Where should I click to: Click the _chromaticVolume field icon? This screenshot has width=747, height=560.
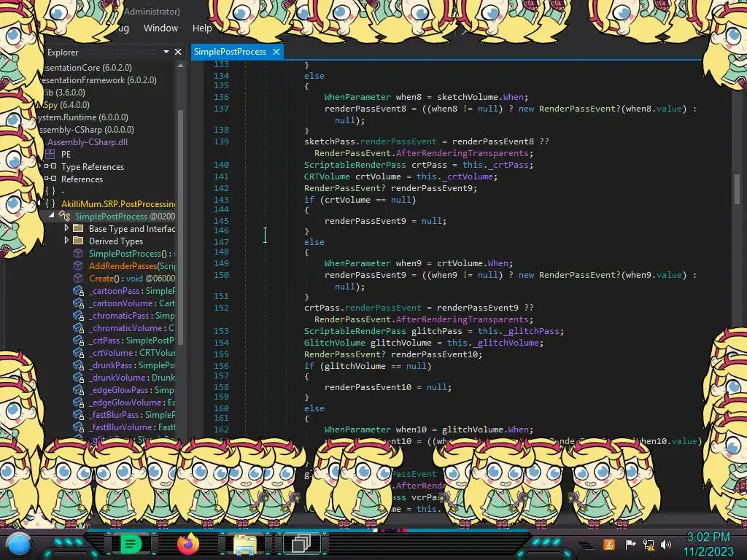tap(78, 327)
